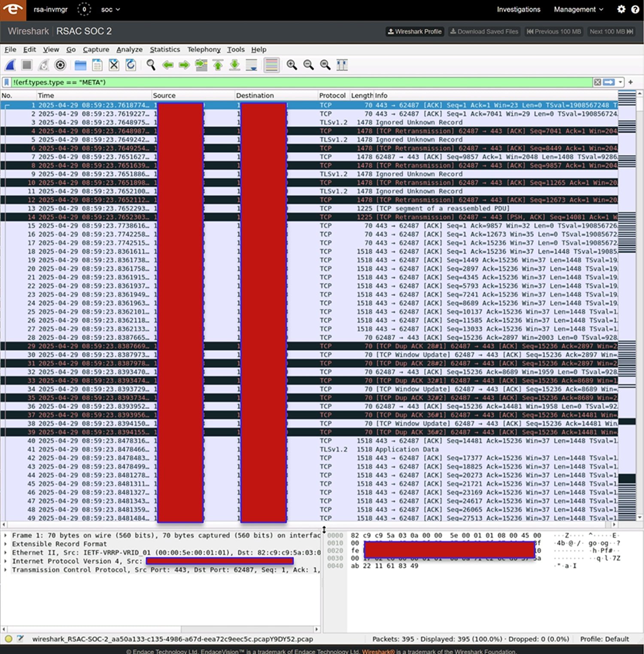
Task: Close this capture file icon
Action: [114, 65]
